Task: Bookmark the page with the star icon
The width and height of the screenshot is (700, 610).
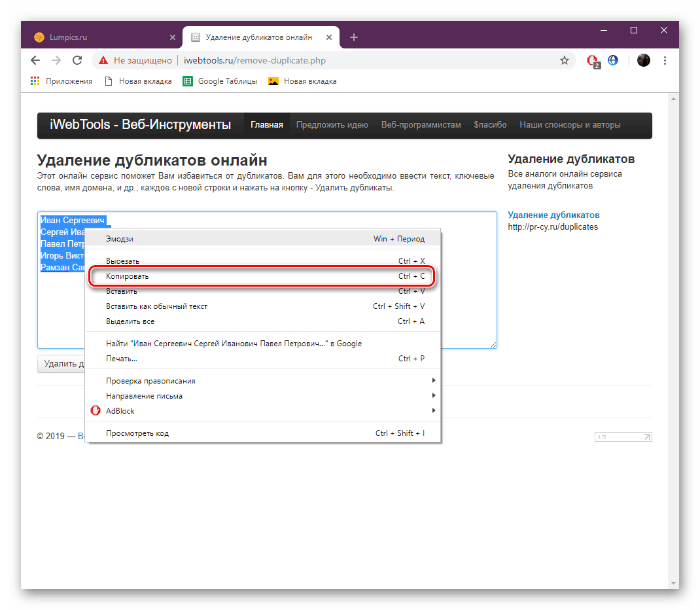Action: click(x=565, y=60)
